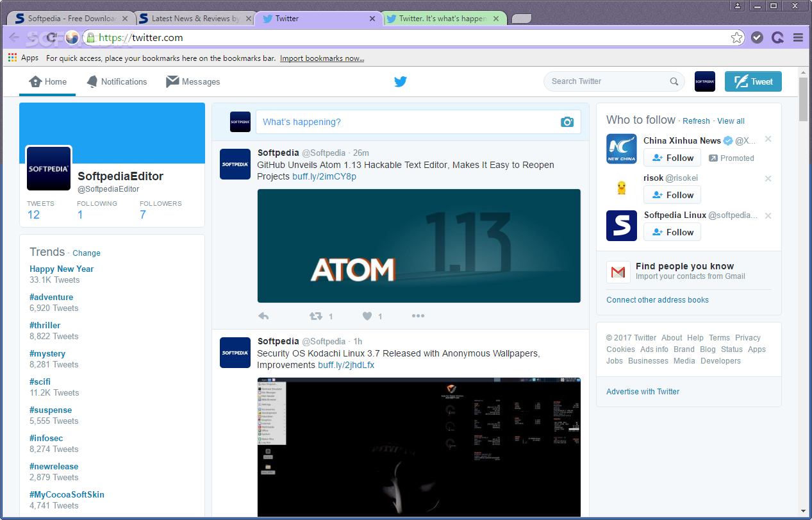This screenshot has height=520, width=812.
Task: Open #infosec trend
Action: pyautogui.click(x=46, y=439)
